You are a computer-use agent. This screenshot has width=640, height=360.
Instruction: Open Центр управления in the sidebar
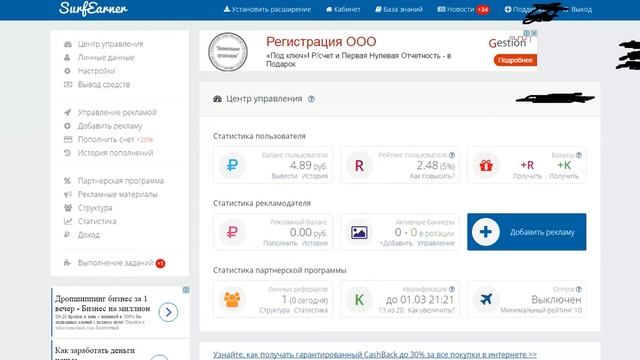click(x=111, y=44)
